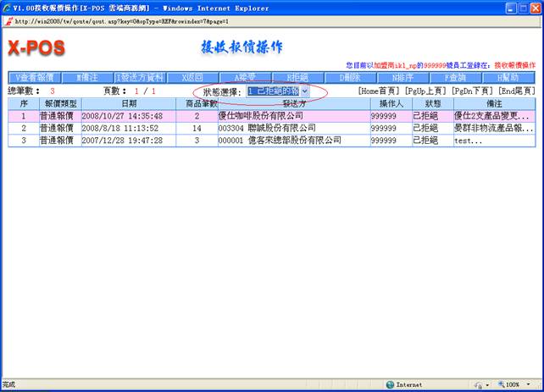Image resolution: width=544 pixels, height=392 pixels.
Task: Click the X-POS logo
Action: pyautogui.click(x=36, y=47)
